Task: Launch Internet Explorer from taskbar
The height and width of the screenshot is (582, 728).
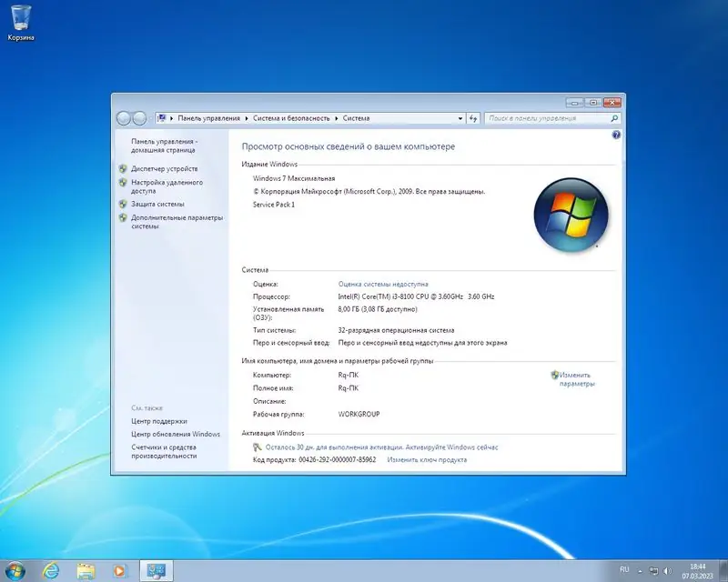Action: coord(51,570)
